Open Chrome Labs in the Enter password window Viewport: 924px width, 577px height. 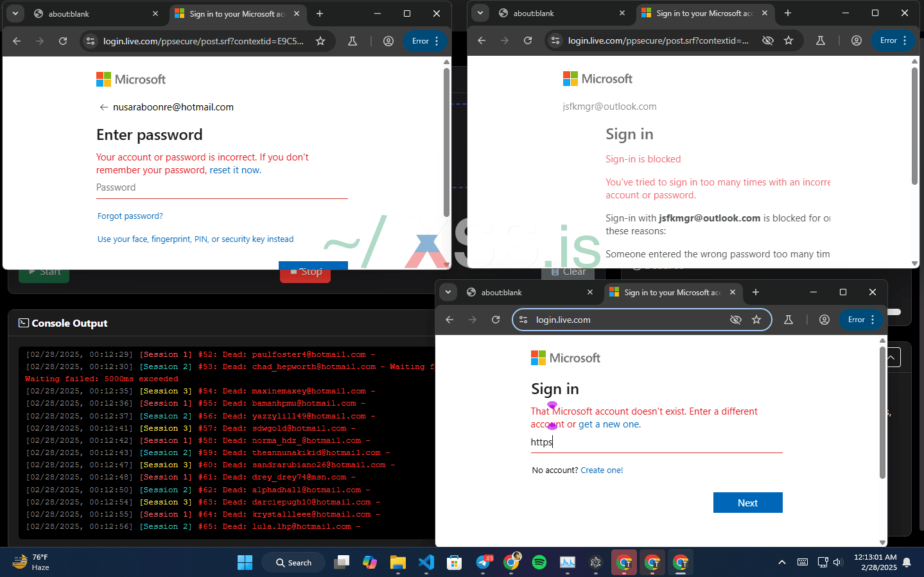[x=353, y=41]
